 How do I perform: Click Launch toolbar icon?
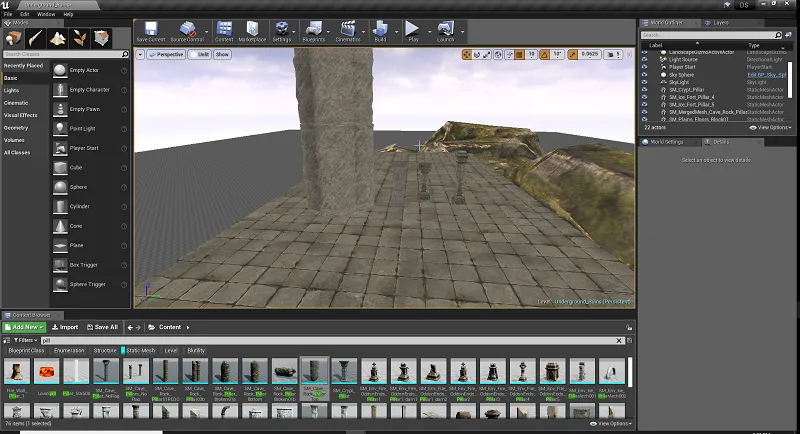click(445, 32)
